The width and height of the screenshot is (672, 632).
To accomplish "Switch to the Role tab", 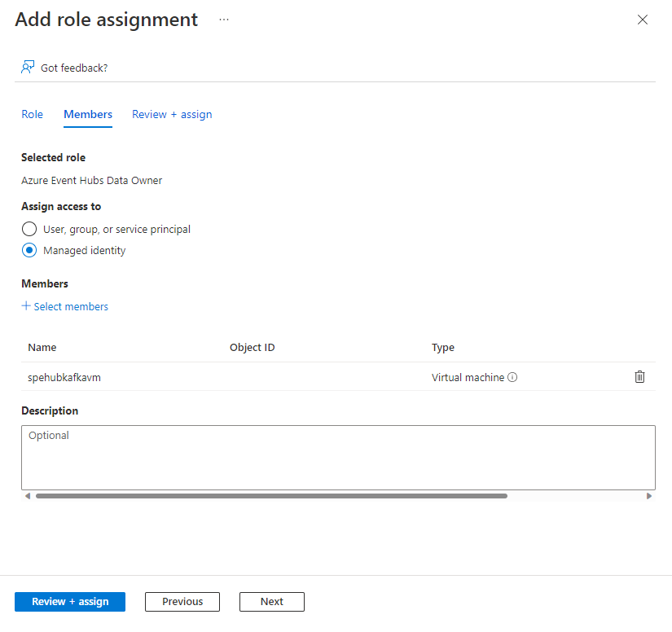I will pyautogui.click(x=32, y=114).
